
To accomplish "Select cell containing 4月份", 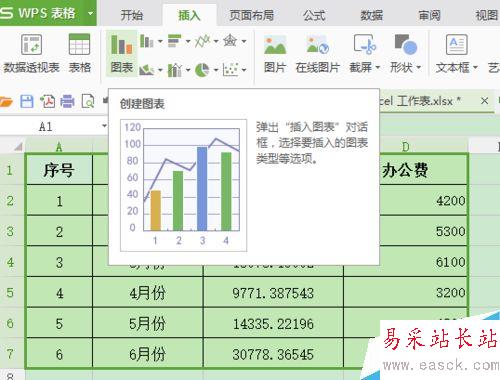I will coord(148,293).
